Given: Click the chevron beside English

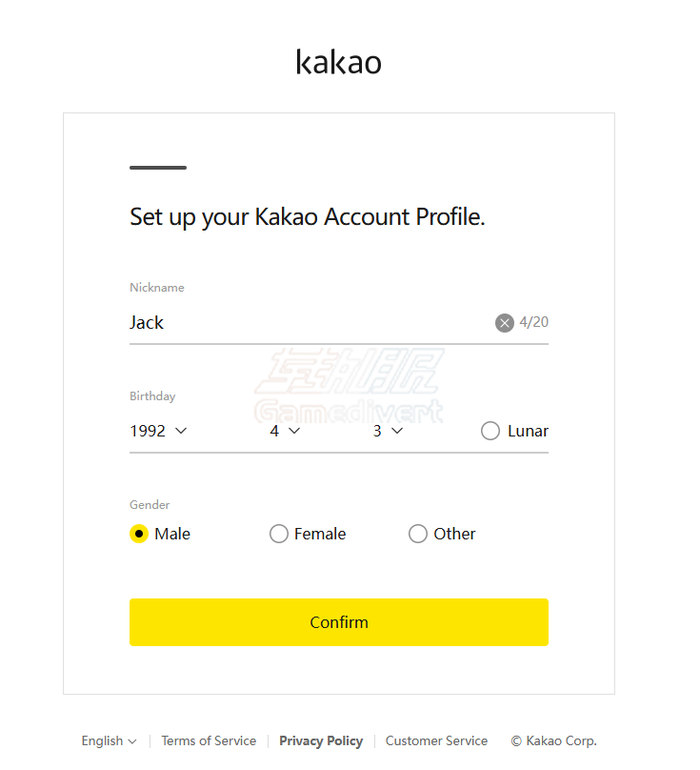Looking at the screenshot, I should coord(132,741).
